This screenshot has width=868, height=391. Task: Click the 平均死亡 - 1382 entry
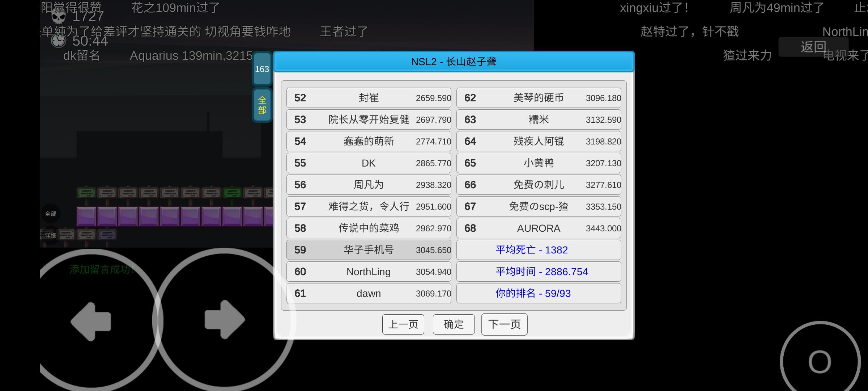539,250
